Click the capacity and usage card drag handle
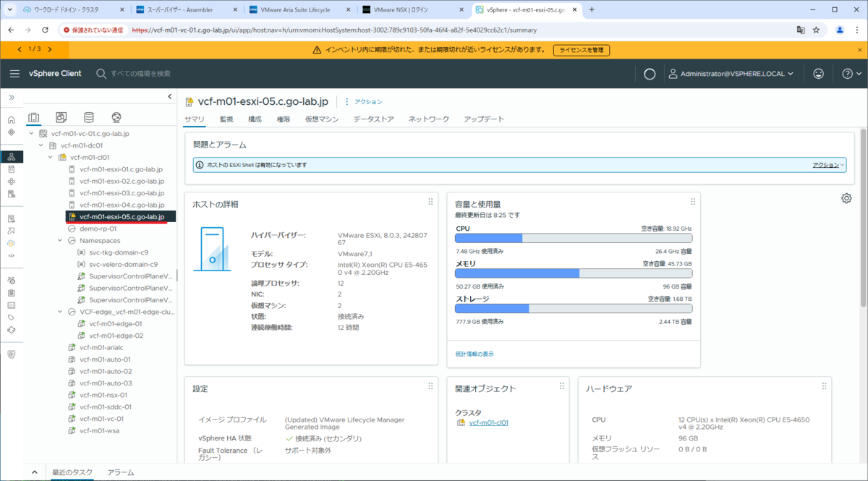 click(x=692, y=202)
